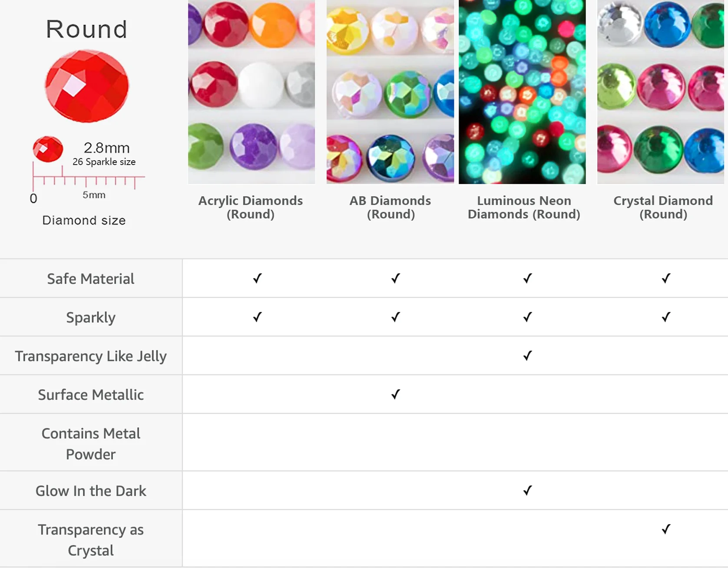Click the Sparkly checkmark for Luminous Neon
728x568 pixels.
point(527,317)
